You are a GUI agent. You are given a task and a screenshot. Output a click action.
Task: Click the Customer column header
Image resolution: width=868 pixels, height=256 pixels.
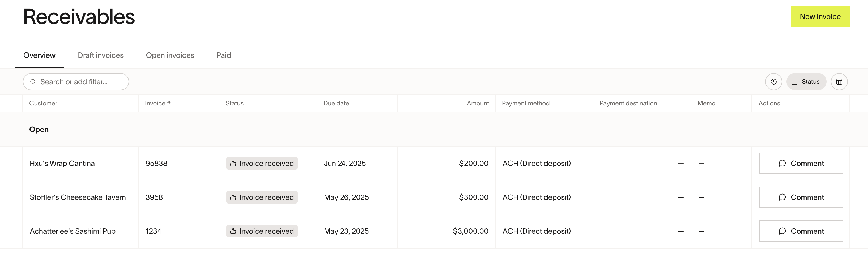(x=43, y=103)
